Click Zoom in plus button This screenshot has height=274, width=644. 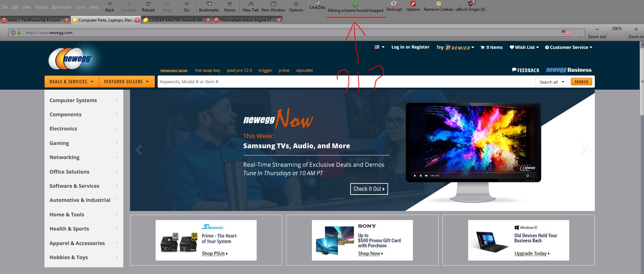636,29
